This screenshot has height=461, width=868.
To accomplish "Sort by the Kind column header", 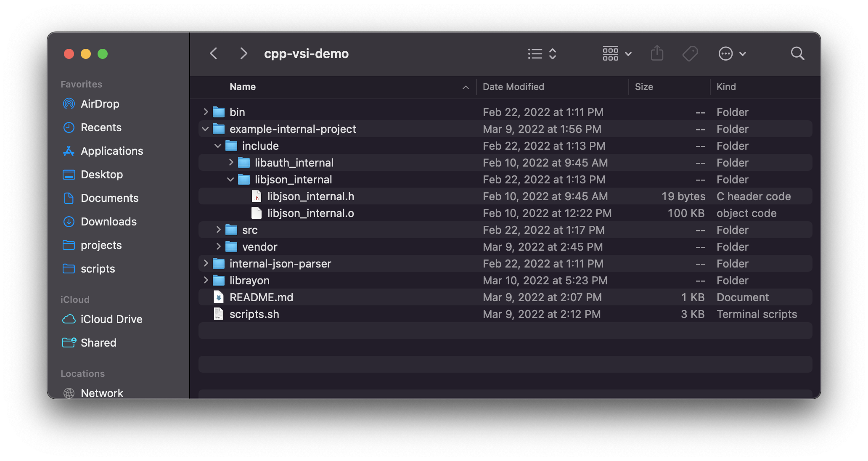I will pyautogui.click(x=726, y=87).
